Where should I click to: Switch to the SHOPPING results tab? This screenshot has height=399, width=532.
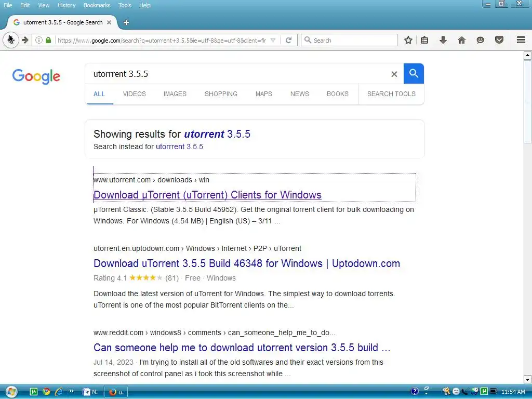tap(221, 94)
